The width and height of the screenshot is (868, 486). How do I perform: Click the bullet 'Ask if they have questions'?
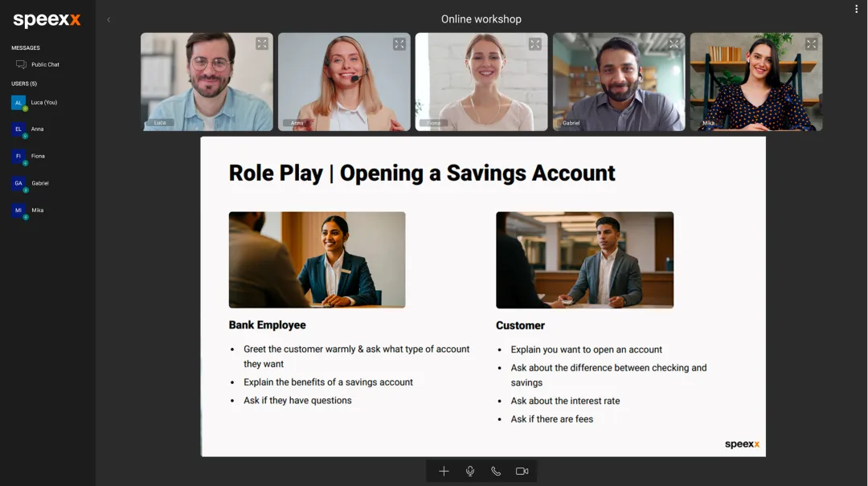tap(297, 400)
